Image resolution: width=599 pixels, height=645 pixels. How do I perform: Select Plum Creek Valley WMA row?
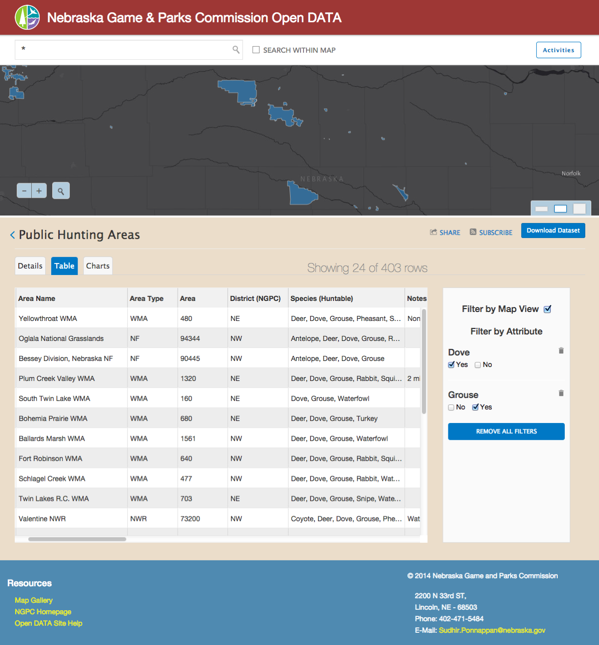(218, 378)
